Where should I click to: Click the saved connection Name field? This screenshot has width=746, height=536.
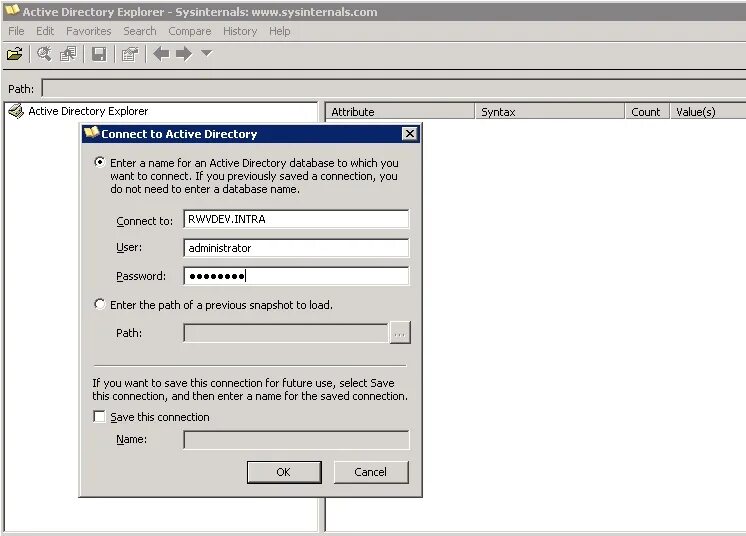296,439
